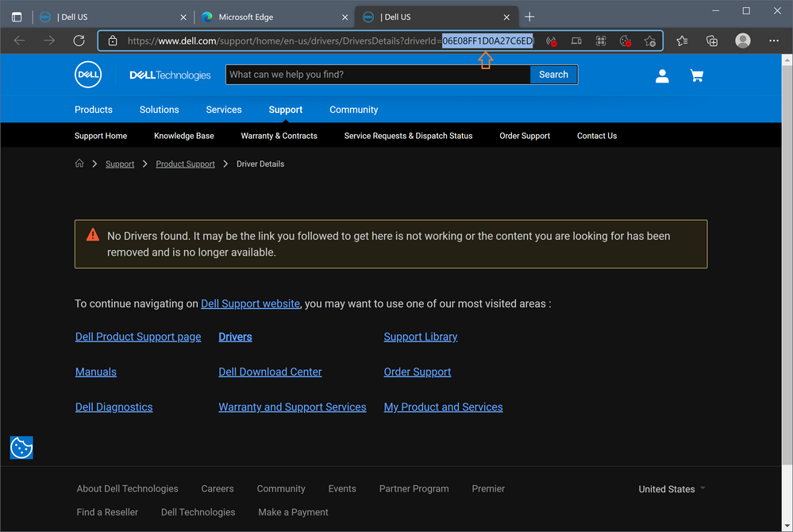Click the blocked cookies icon in the address bar
The width and height of the screenshot is (793, 532).
(x=626, y=41)
